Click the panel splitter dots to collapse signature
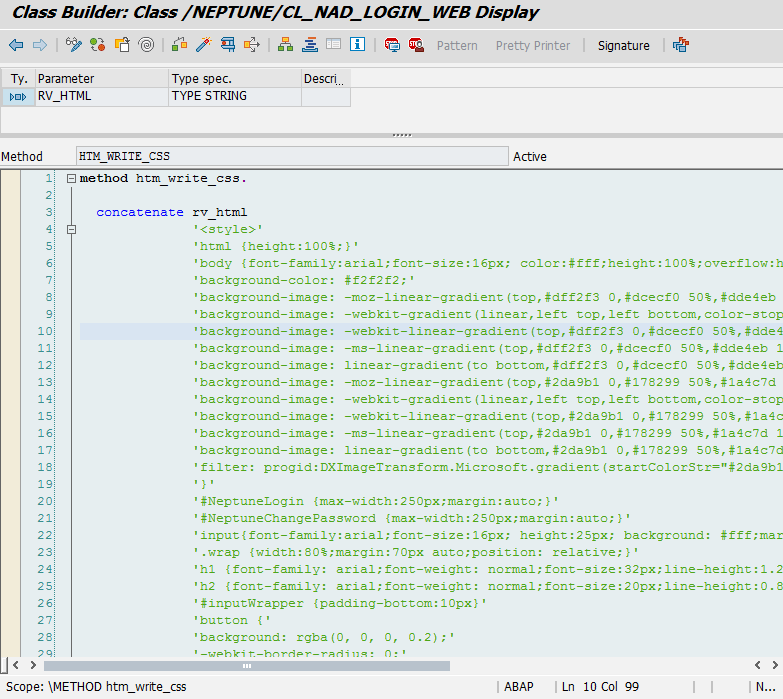Viewport: 783px width, 699px height. 401,135
